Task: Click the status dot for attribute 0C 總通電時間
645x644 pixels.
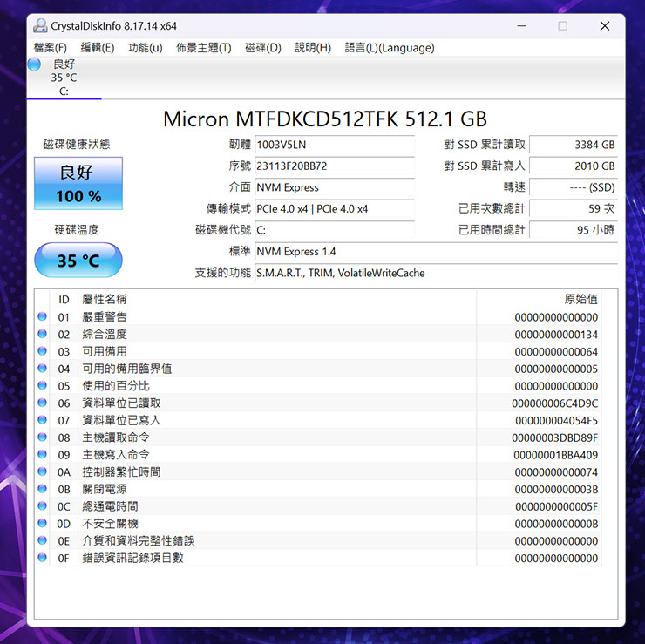Action: [42, 505]
